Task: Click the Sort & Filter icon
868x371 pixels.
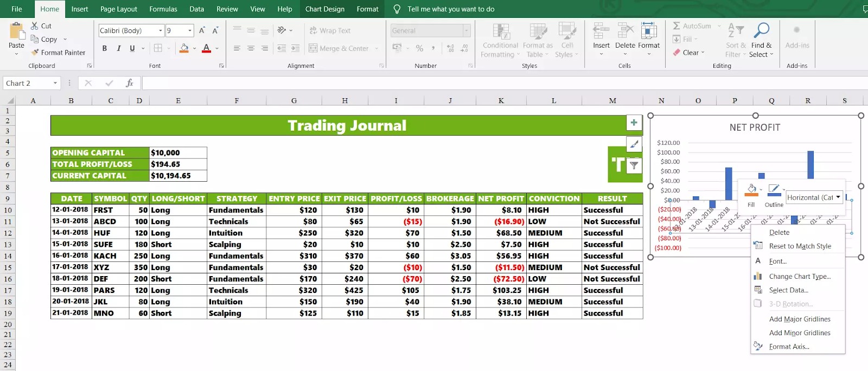Action: click(x=736, y=31)
